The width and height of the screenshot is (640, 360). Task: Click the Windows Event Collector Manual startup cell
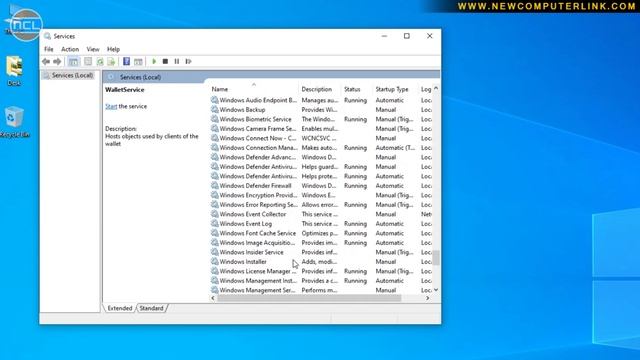click(386, 214)
